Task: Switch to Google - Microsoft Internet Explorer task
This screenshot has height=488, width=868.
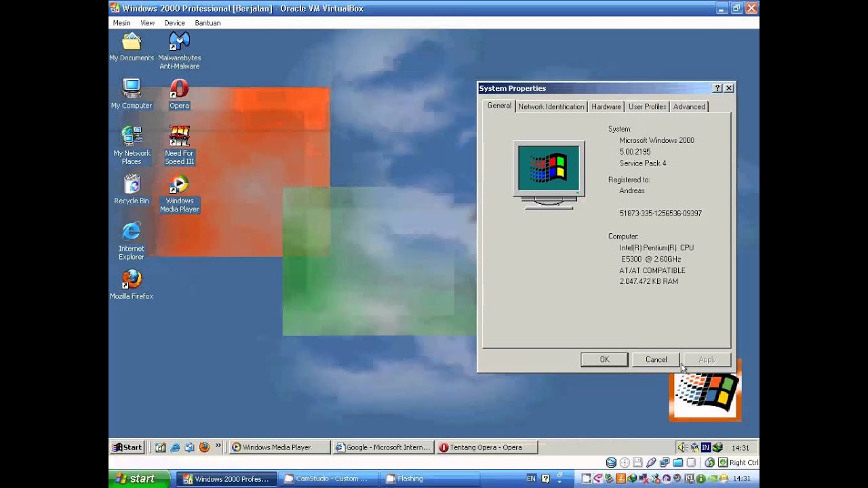Action: [383, 447]
